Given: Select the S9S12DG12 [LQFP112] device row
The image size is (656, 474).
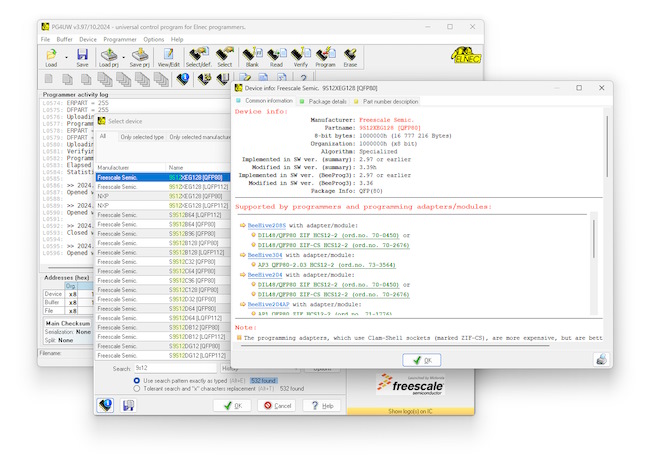Looking at the screenshot, I should [163, 356].
